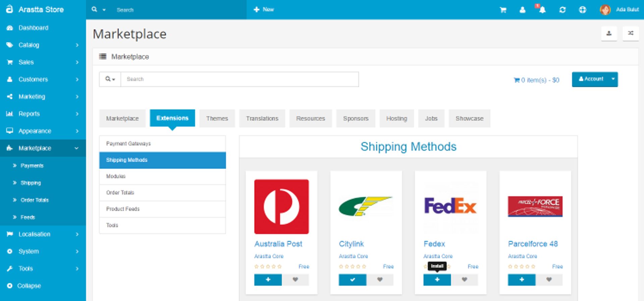Click the globe icon in top bar
644x301 pixels.
pyautogui.click(x=583, y=10)
